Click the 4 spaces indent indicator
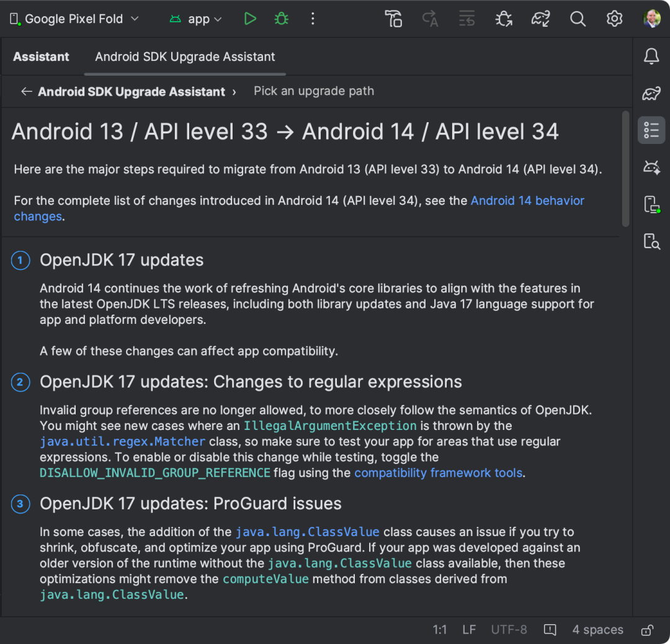 (x=598, y=630)
